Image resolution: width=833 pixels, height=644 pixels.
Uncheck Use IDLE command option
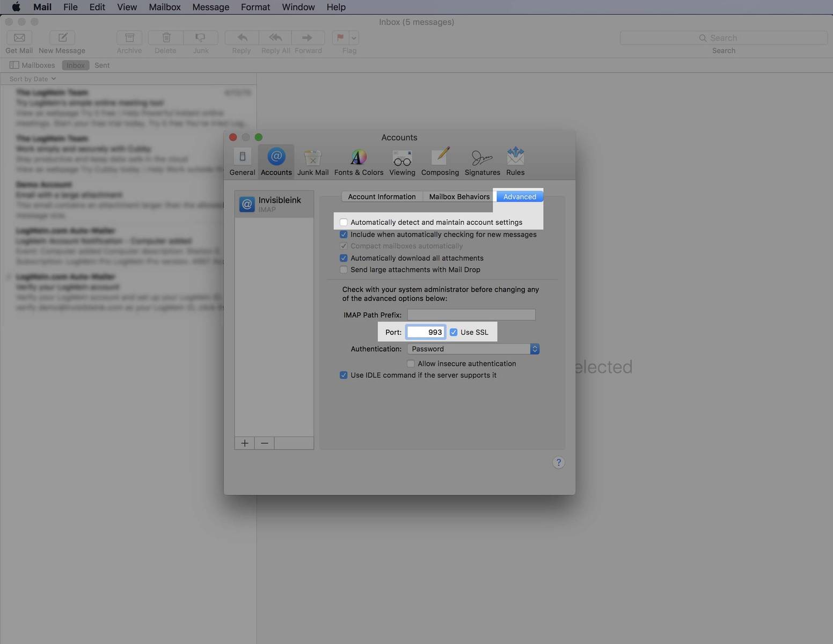point(344,375)
